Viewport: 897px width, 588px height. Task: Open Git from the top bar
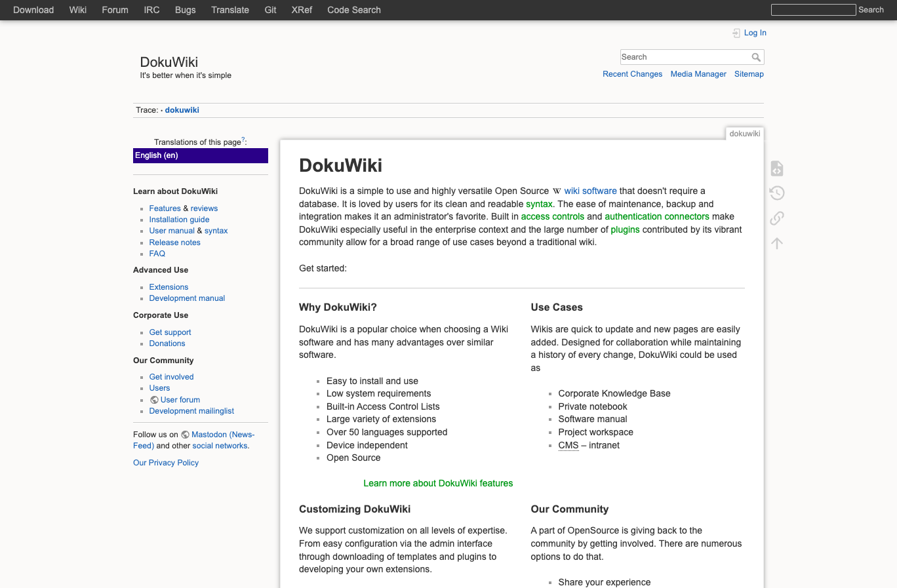coord(270,10)
